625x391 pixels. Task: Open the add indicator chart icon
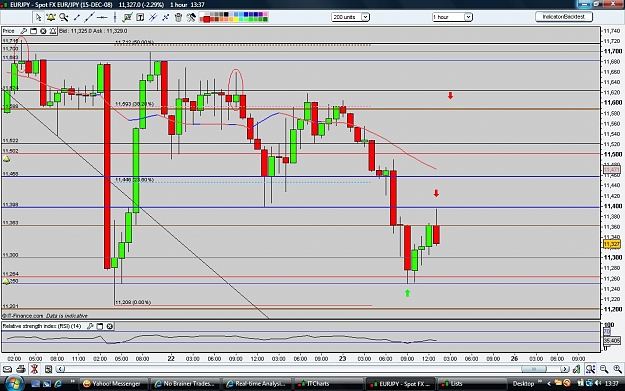tap(128, 17)
